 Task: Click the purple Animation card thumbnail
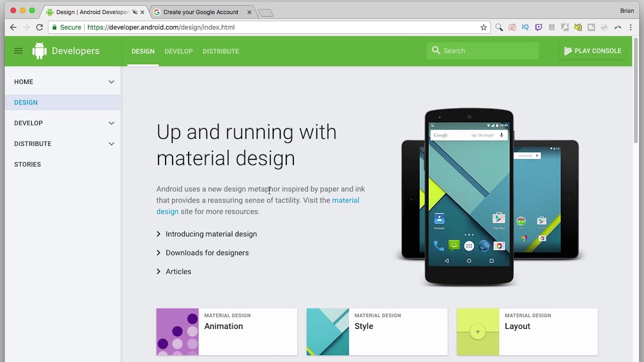[177, 332]
